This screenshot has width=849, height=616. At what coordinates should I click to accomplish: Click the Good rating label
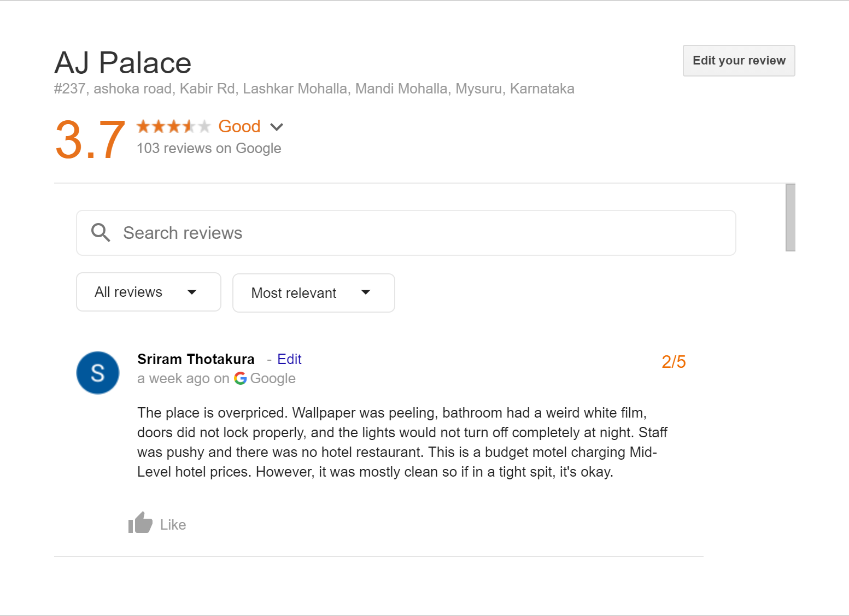(x=239, y=126)
